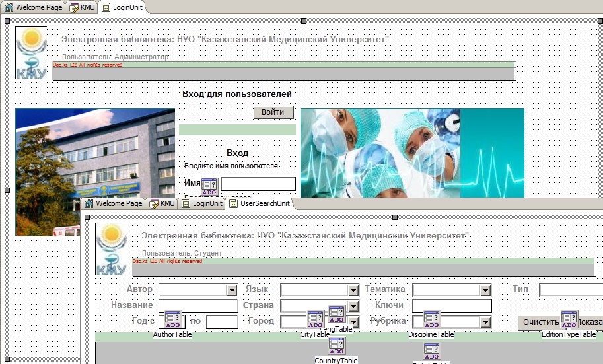Select the Город label
Image resolution: width=603 pixels, height=364 pixels.
pos(262,321)
